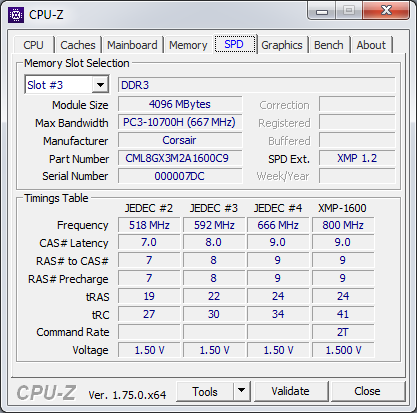Viewport: 417px width, 413px height.
Task: Click the XMP-1600 frequency 800 MHz cell
Action: (343, 225)
